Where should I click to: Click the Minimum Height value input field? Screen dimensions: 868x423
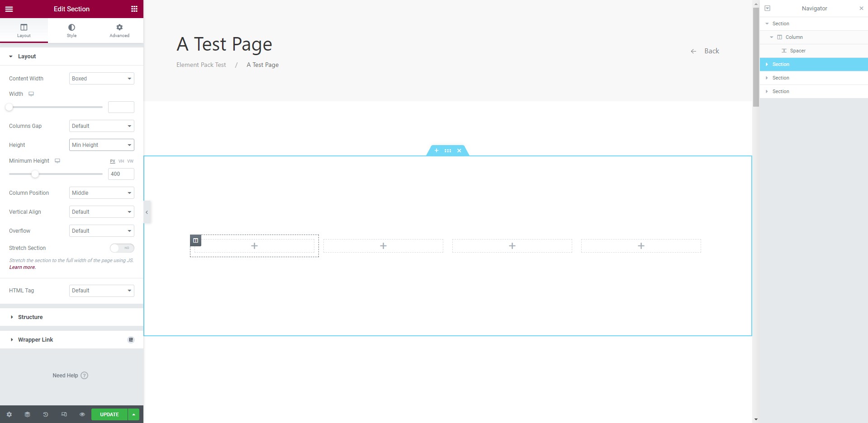pos(121,174)
